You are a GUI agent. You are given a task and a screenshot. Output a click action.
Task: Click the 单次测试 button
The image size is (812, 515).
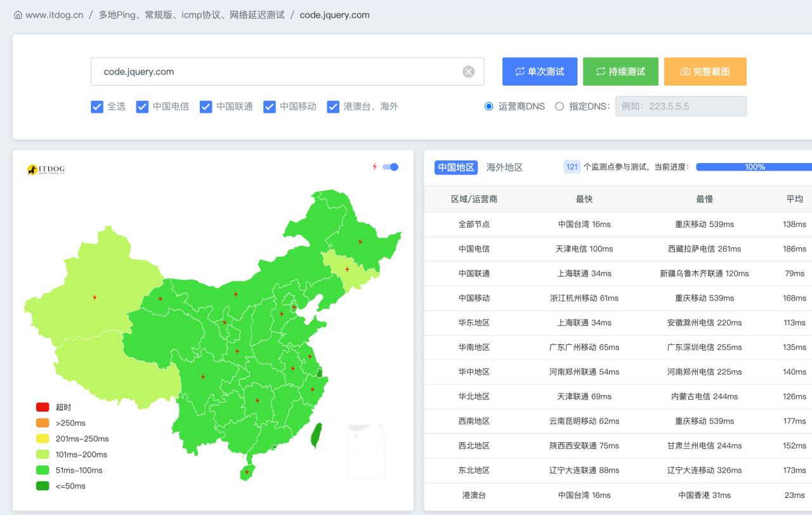point(539,72)
